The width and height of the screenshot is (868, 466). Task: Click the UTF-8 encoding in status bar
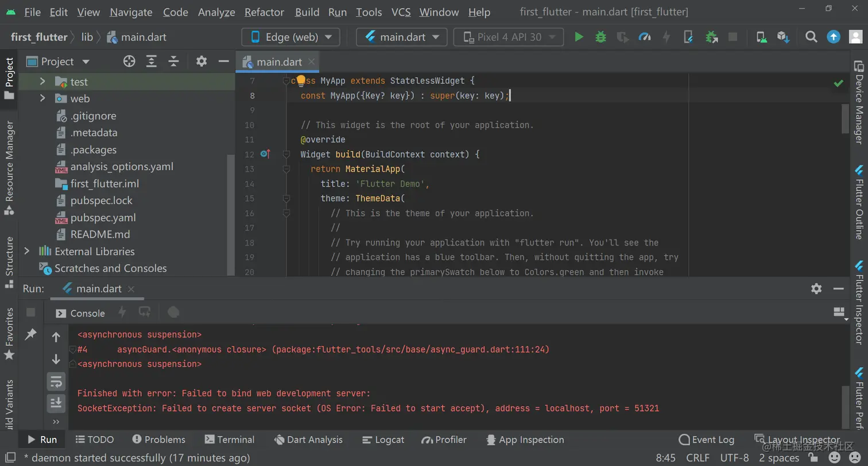click(734, 458)
